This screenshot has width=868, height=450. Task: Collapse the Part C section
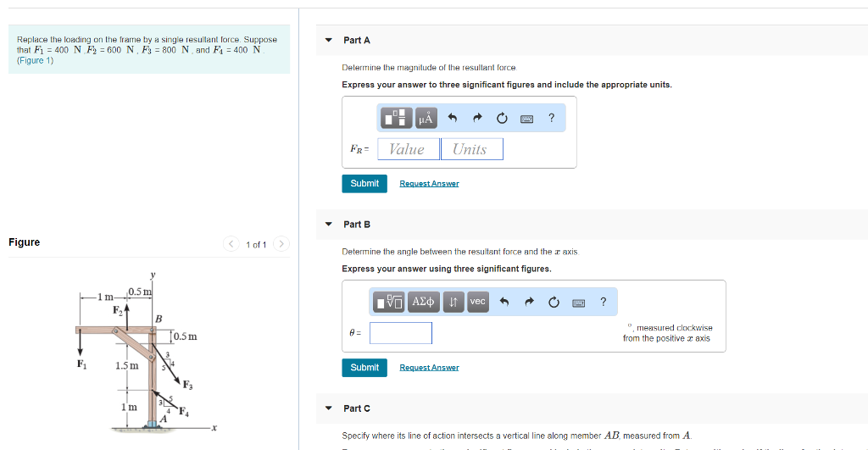point(329,408)
